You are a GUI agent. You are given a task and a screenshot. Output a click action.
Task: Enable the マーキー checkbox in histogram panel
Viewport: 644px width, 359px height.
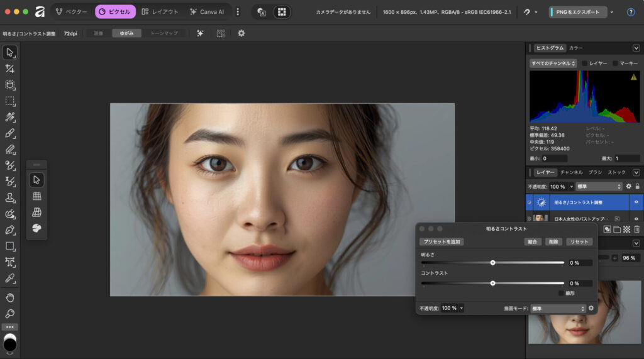click(616, 64)
